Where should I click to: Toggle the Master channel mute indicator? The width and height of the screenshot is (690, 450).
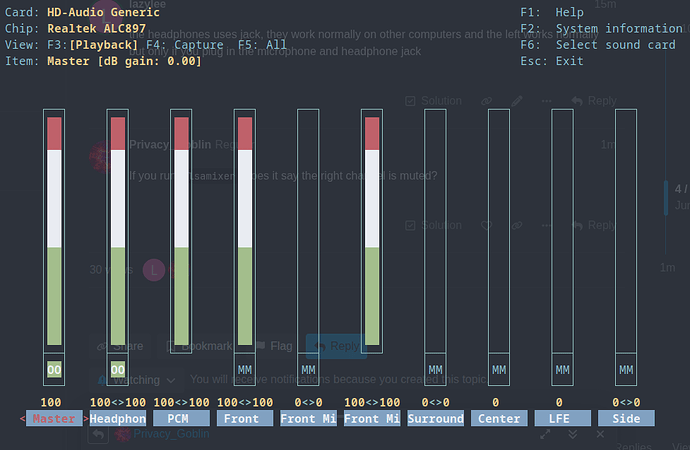coord(54,370)
